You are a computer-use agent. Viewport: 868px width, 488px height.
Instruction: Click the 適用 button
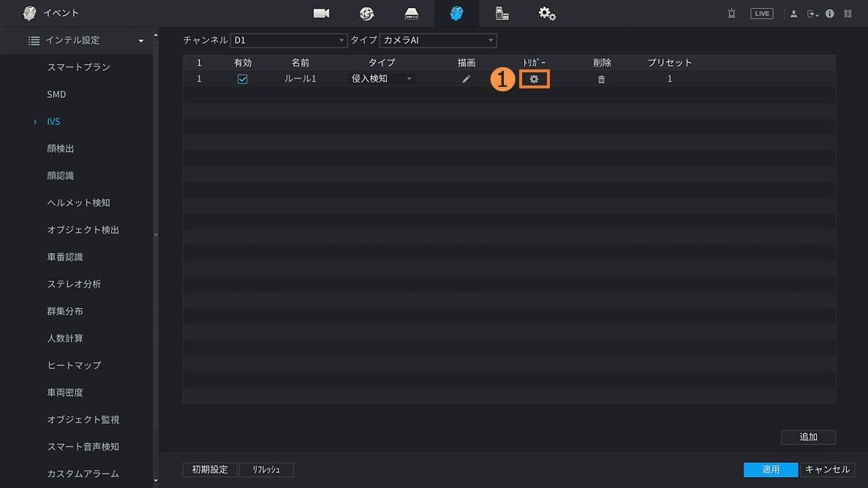point(770,469)
